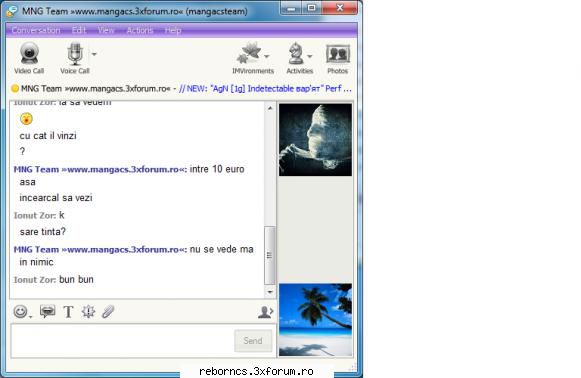Open the Actions menu

pos(140,30)
